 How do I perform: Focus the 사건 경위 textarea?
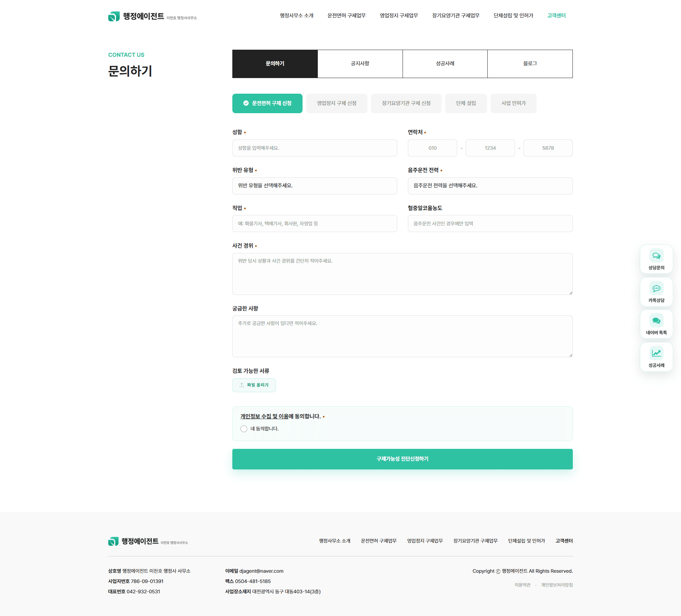[x=402, y=274]
